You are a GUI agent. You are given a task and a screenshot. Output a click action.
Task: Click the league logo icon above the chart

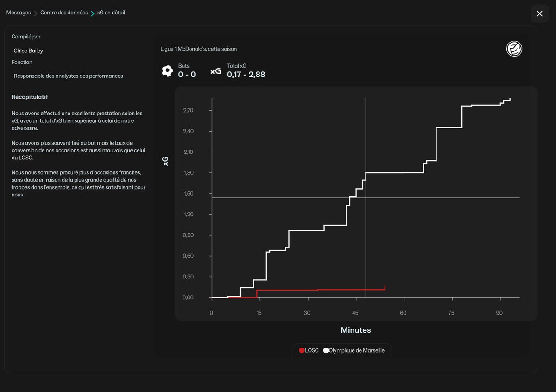pyautogui.click(x=514, y=49)
